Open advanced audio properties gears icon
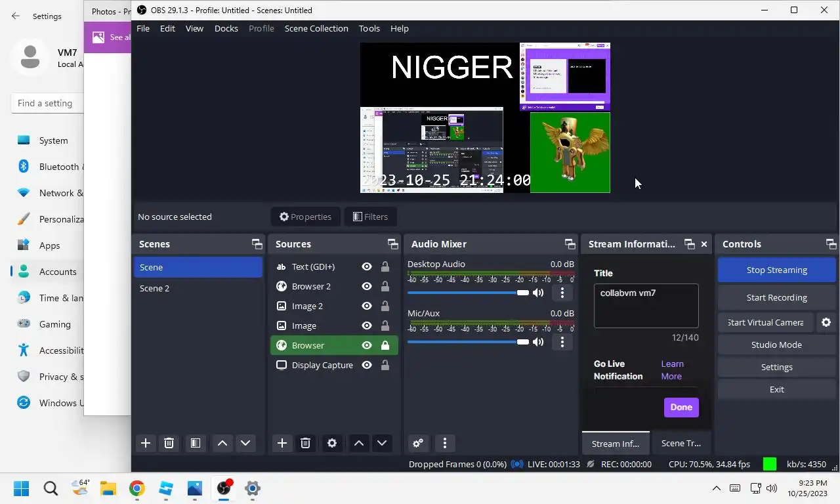The height and width of the screenshot is (504, 840). [418, 443]
